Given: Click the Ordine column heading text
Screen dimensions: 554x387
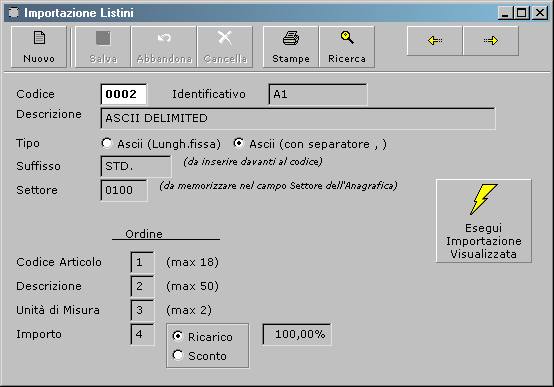Looking at the screenshot, I should tap(144, 234).
